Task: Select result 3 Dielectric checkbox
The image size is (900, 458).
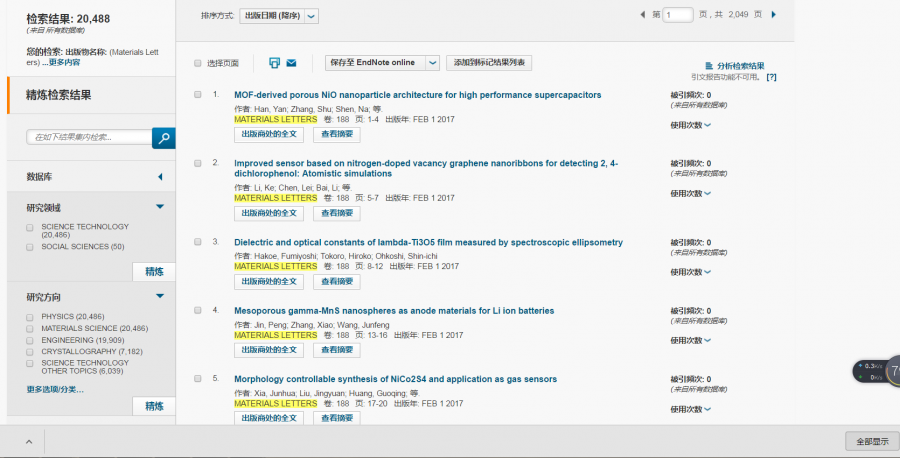Action: (197, 242)
